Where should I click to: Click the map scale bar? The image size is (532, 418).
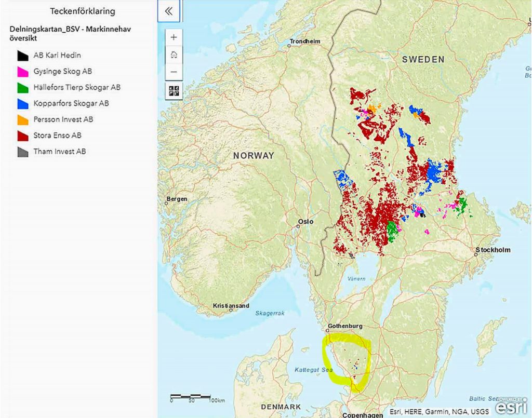(x=197, y=398)
